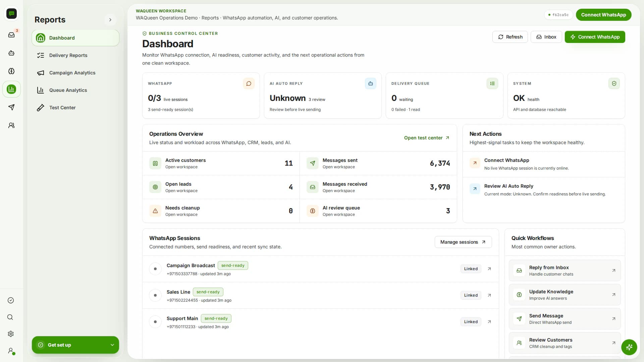Open Test Center menu item

75,108
